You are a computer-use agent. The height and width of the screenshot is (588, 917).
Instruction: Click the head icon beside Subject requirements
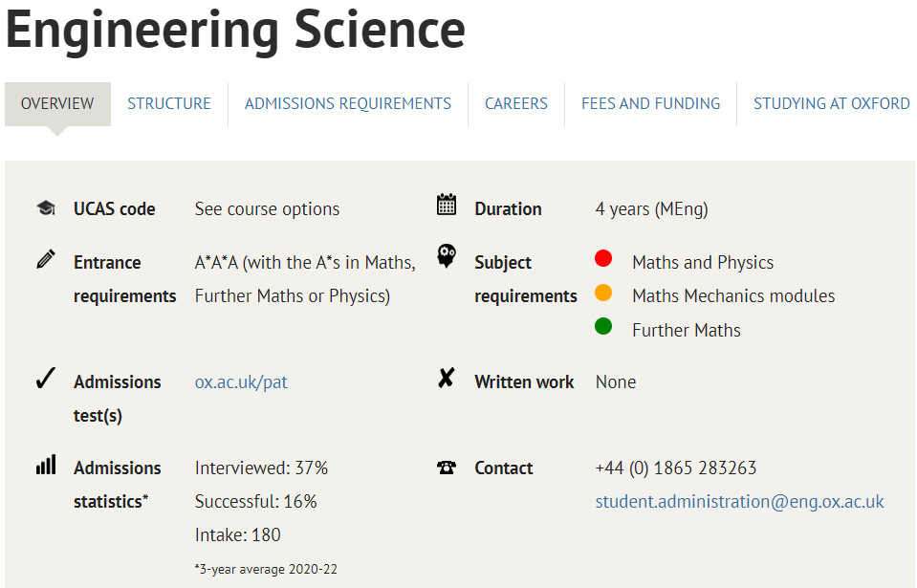click(x=447, y=256)
